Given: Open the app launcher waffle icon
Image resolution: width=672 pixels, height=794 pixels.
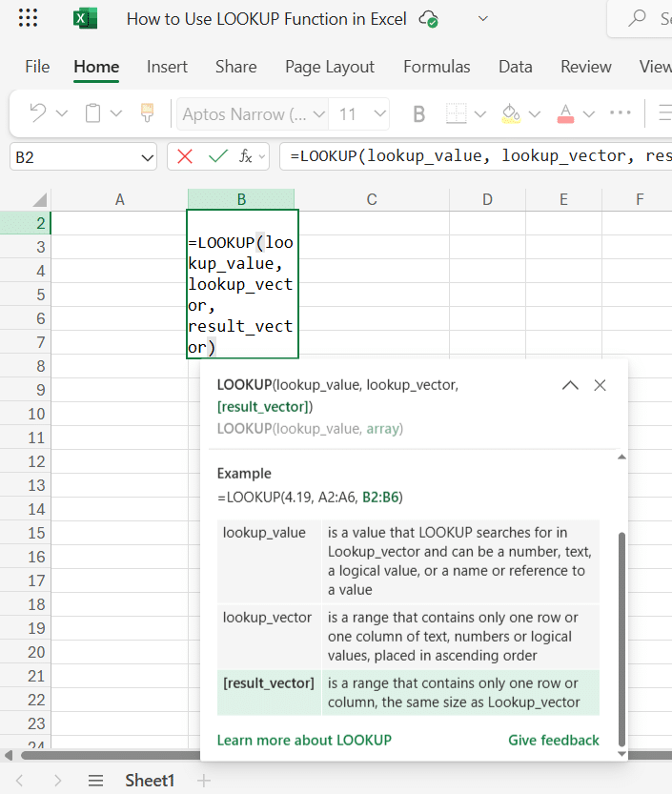Looking at the screenshot, I should click(29, 19).
